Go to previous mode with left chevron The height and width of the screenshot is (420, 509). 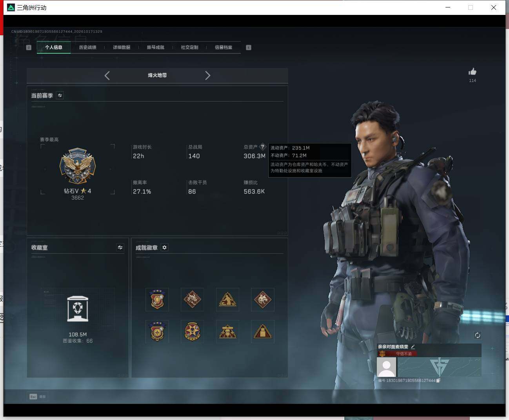(107, 75)
